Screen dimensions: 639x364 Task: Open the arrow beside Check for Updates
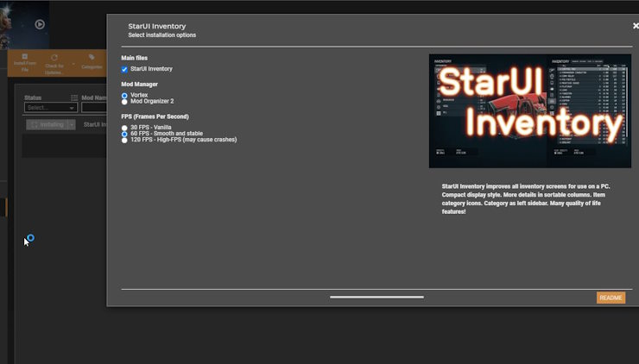[x=73, y=64]
